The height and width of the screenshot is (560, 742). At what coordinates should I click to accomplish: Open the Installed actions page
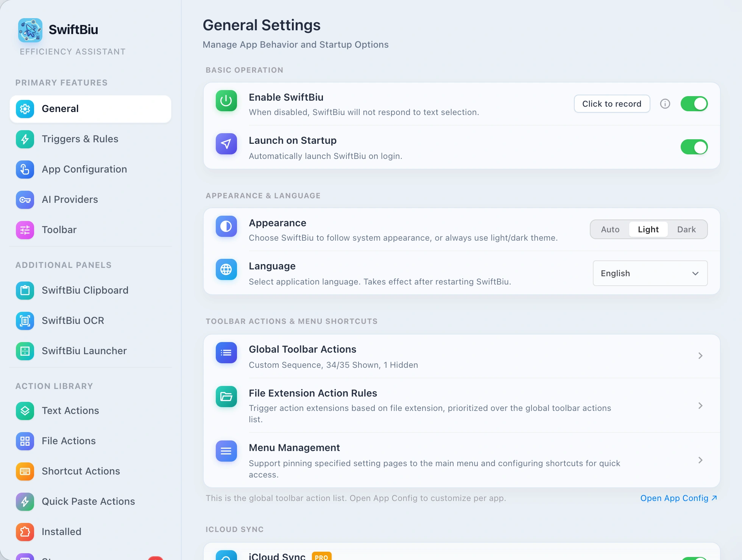pos(90,532)
